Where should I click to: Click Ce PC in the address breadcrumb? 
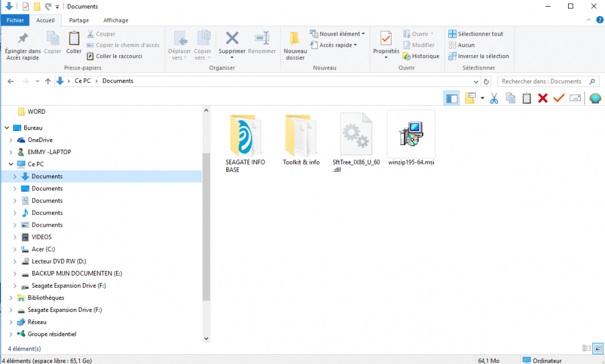click(82, 81)
